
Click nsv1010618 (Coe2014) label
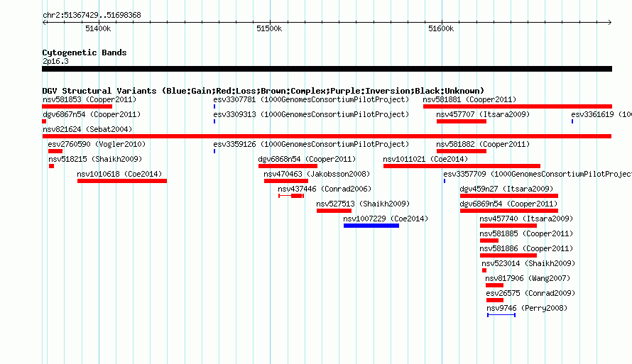coord(119,174)
